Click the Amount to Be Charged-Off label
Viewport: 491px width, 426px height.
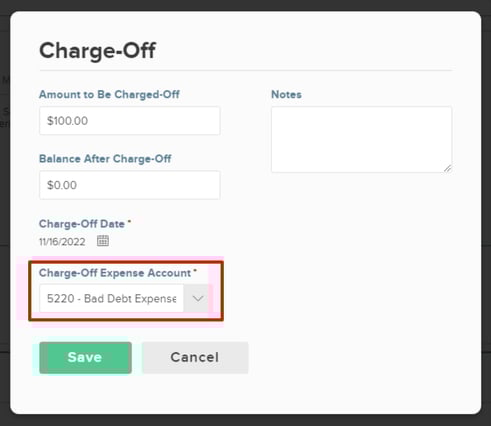click(x=109, y=95)
